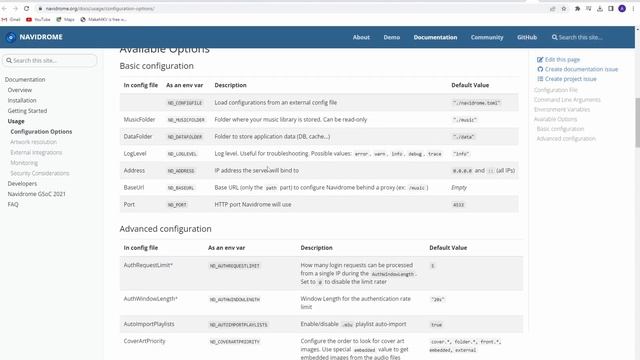640x360 pixels.
Task: Click the Create documentation issue link
Action: pos(581,69)
